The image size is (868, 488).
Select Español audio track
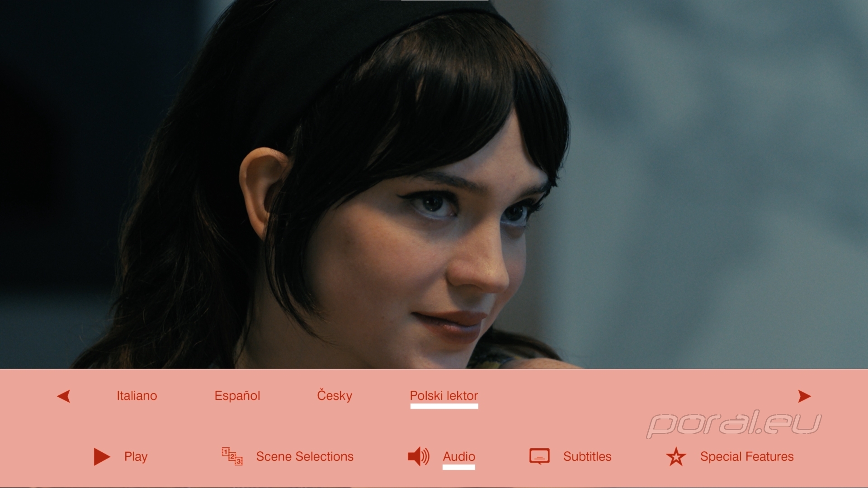click(237, 396)
